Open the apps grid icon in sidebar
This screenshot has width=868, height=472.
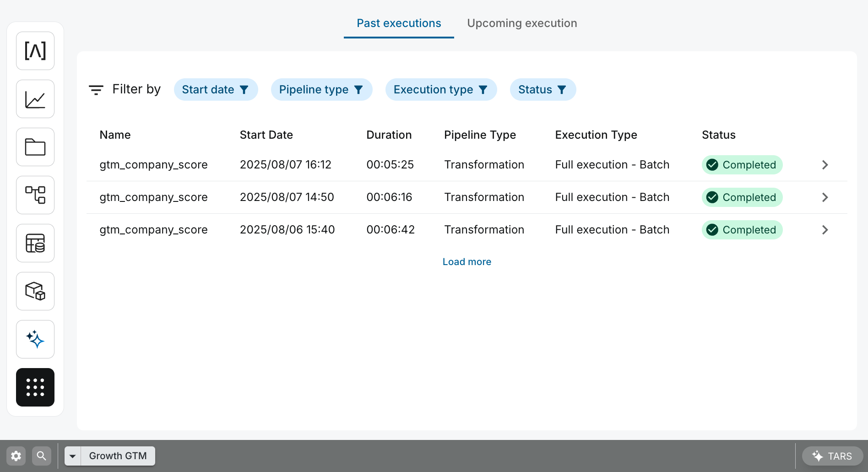(x=35, y=387)
